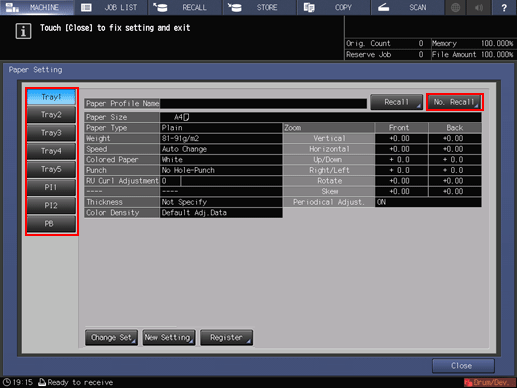517x388 pixels.
Task: Select Tray2 in tray list
Action: coord(51,115)
